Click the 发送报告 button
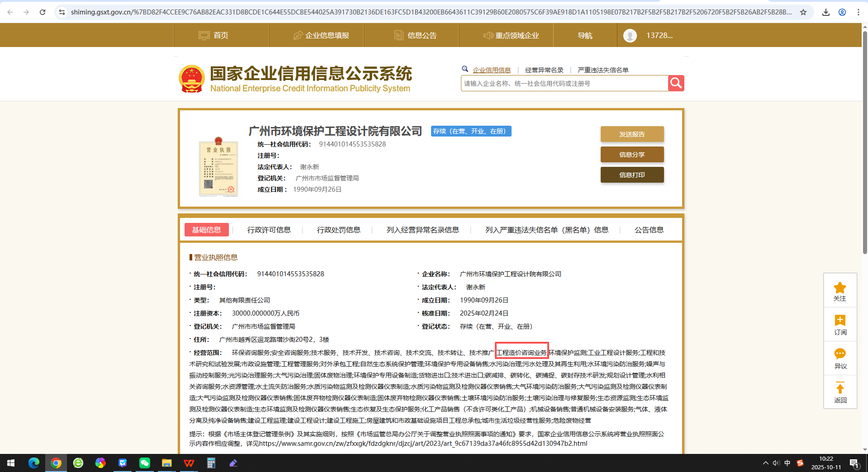The width and height of the screenshot is (868, 472). 631,134
